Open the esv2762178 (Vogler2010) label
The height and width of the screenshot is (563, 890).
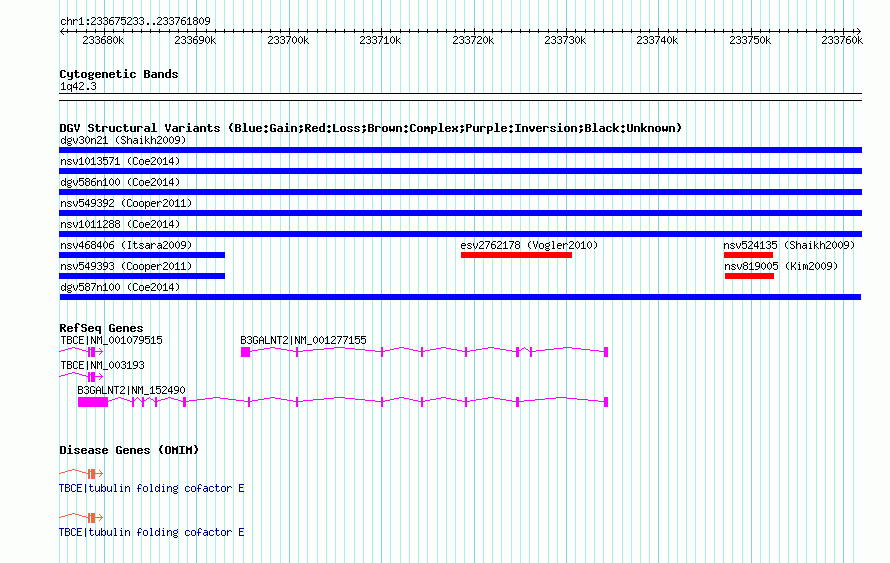(x=529, y=245)
